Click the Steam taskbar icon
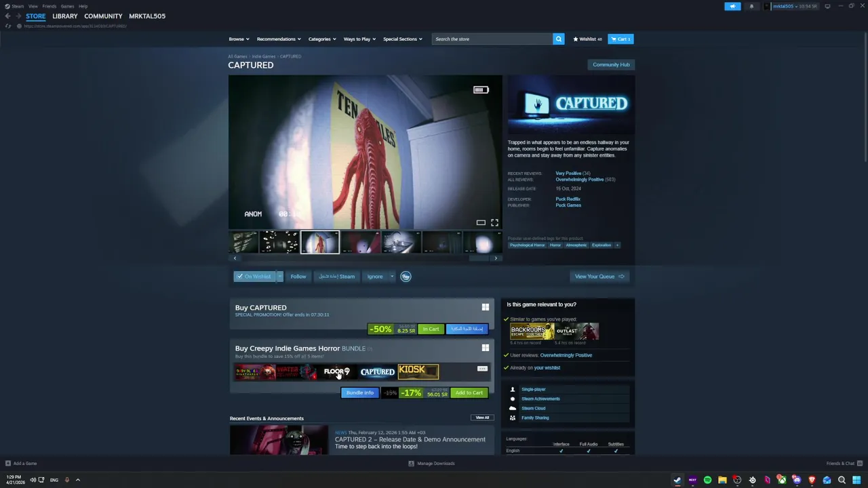868x488 pixels. coord(677,480)
